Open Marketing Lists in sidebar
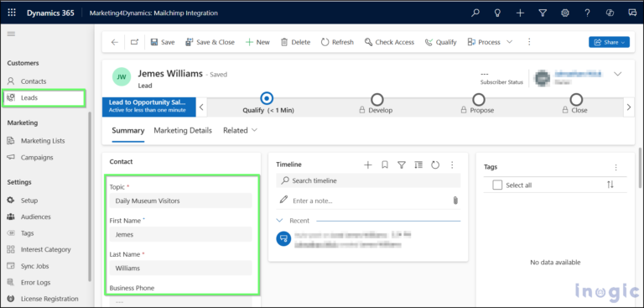Viewport: 644px width, 308px height. pos(44,141)
